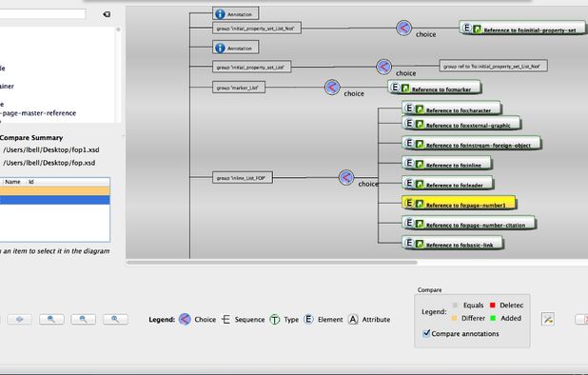Select the -page-master-reference list item

[x=39, y=113]
